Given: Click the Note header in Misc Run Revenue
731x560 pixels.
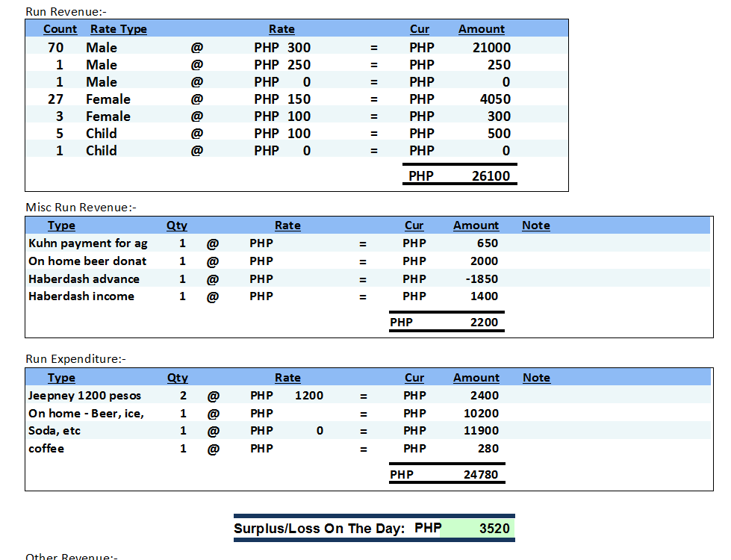Looking at the screenshot, I should click(x=535, y=225).
